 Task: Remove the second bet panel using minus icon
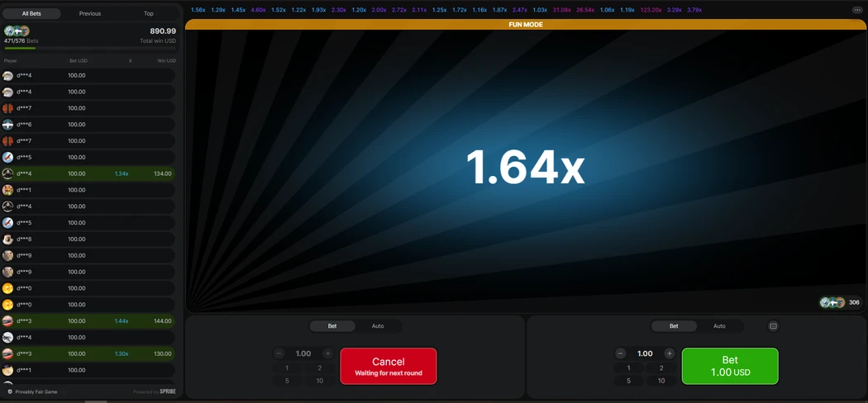773,326
